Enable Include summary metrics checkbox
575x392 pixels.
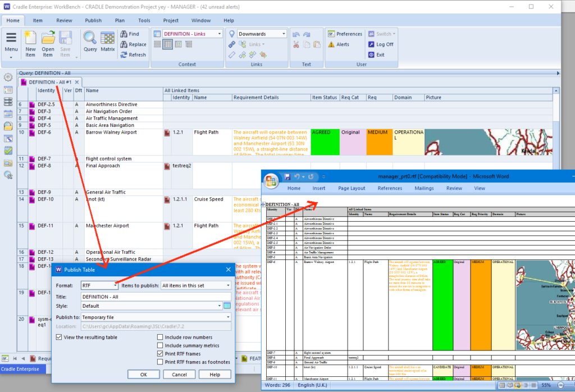(160, 345)
